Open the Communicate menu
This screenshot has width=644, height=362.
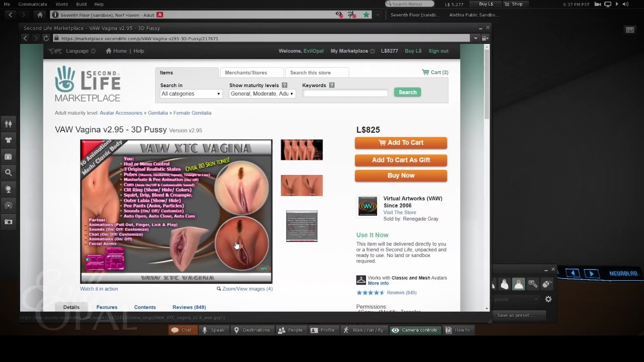pos(33,4)
